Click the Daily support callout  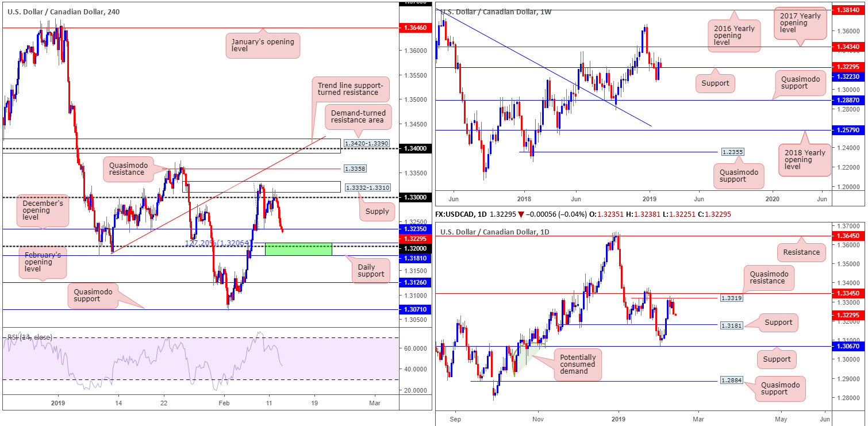pos(371,270)
